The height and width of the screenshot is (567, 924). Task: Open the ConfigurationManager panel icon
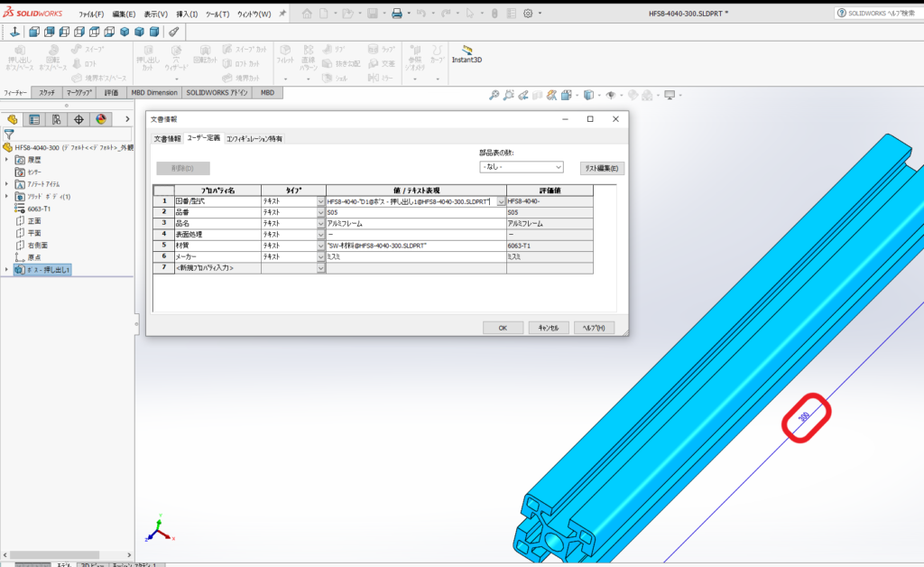(x=56, y=119)
